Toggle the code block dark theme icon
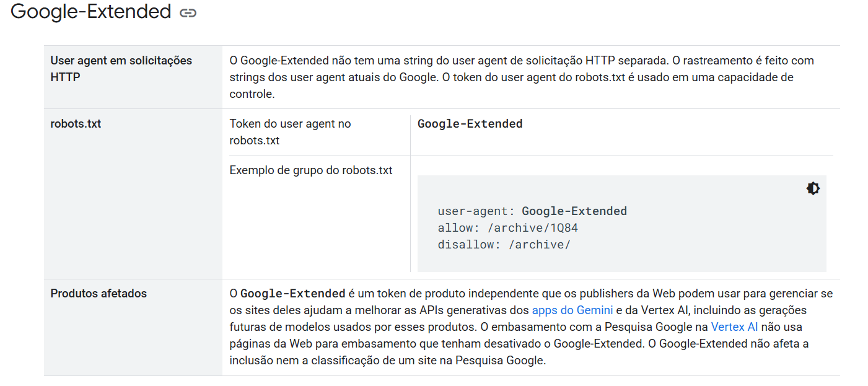868x386 pixels. (x=813, y=189)
